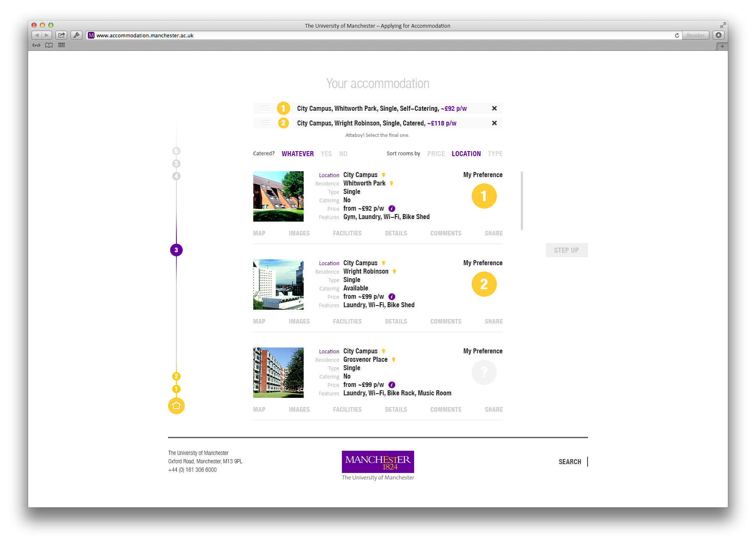Open price info icon for Grosvenor Place

tap(392, 385)
